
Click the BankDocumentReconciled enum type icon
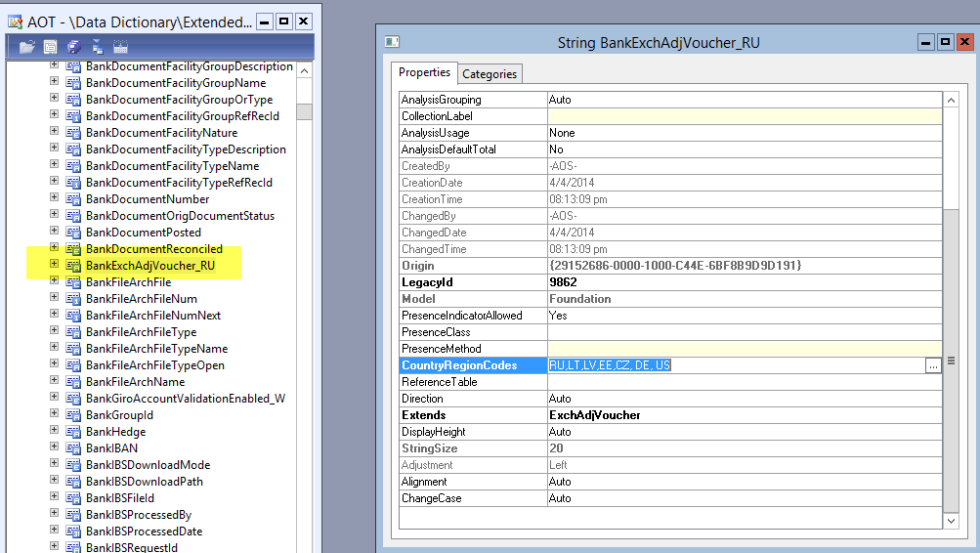click(x=73, y=249)
